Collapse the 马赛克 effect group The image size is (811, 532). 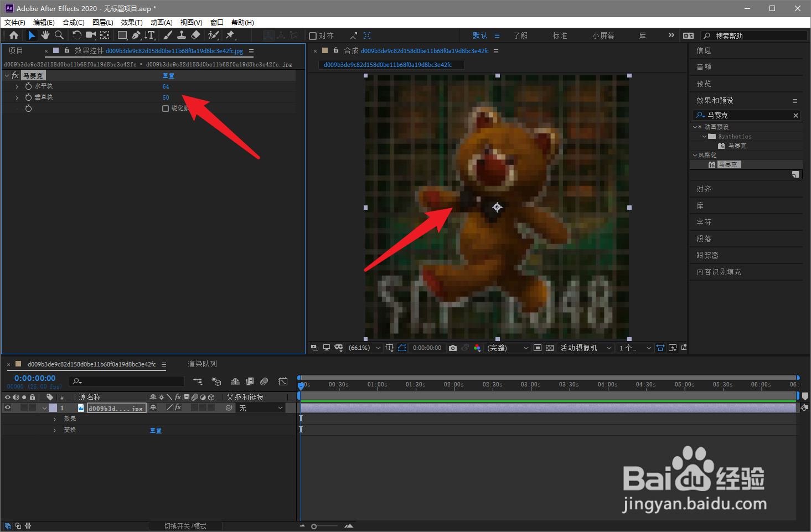(x=7, y=75)
